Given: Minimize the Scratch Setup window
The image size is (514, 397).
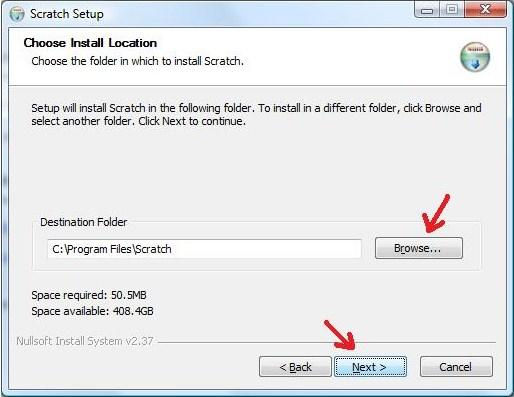Looking at the screenshot, I should [x=427, y=10].
